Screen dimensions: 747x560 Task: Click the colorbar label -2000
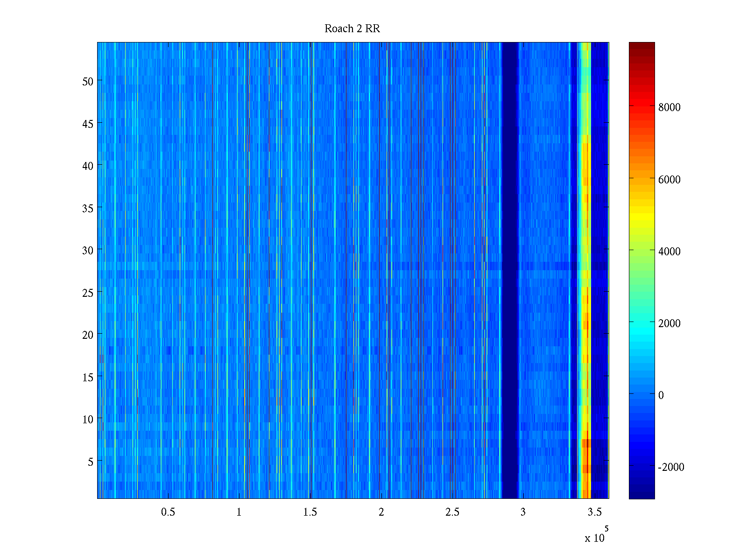671,468
